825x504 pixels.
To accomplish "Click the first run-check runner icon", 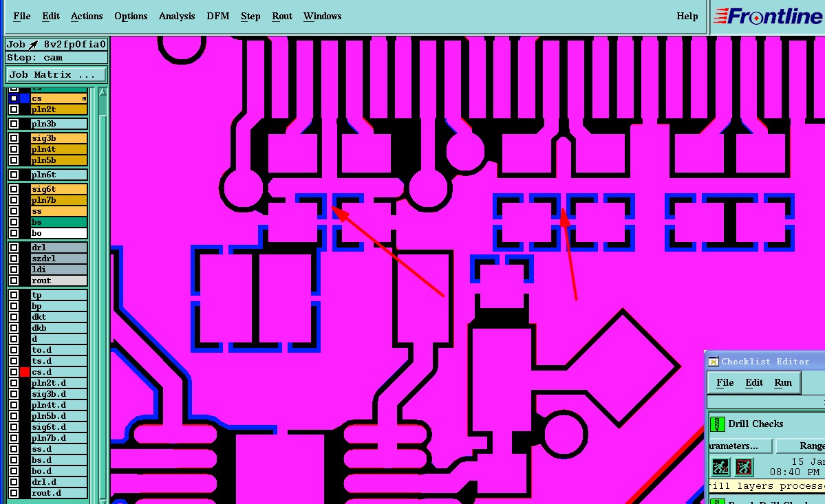I will pyautogui.click(x=720, y=467).
